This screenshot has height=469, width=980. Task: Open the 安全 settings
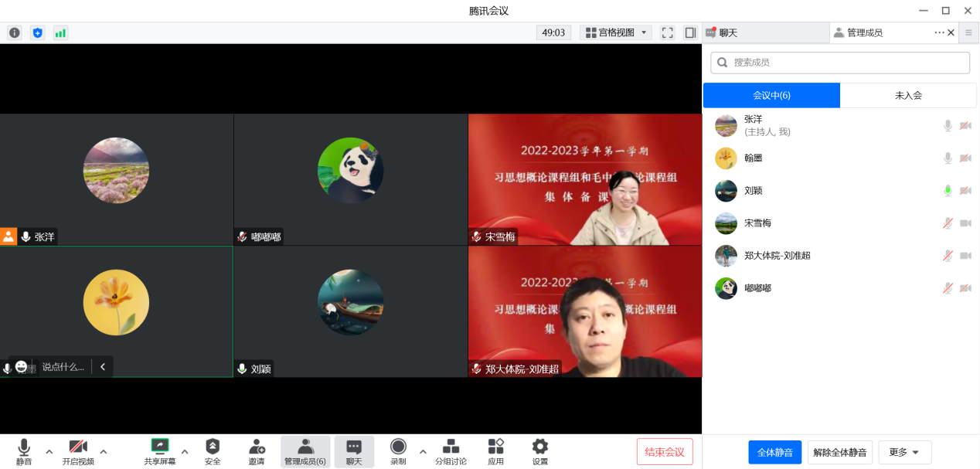click(x=213, y=451)
